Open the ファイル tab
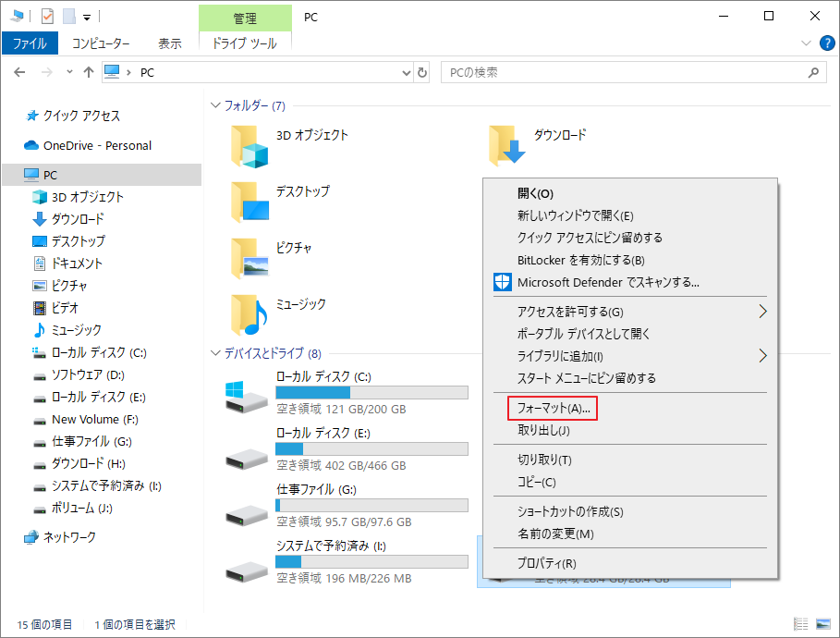840x638 pixels. tap(30, 43)
